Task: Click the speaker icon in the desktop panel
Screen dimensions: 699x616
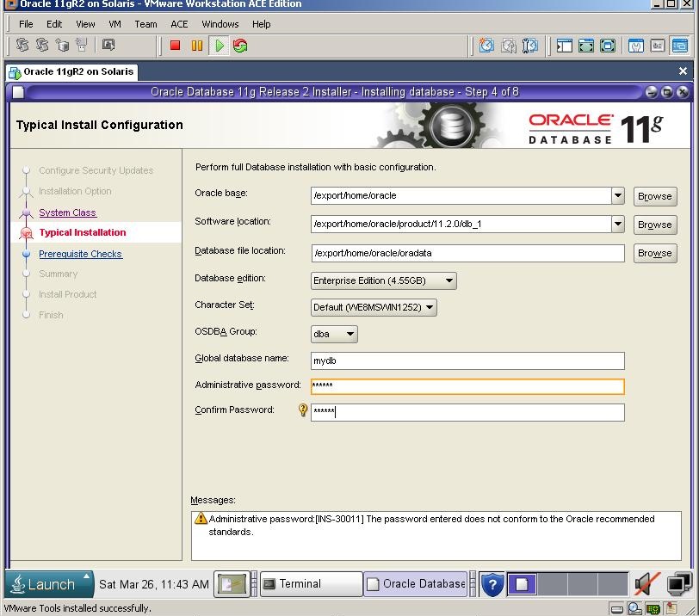Action: 646,584
